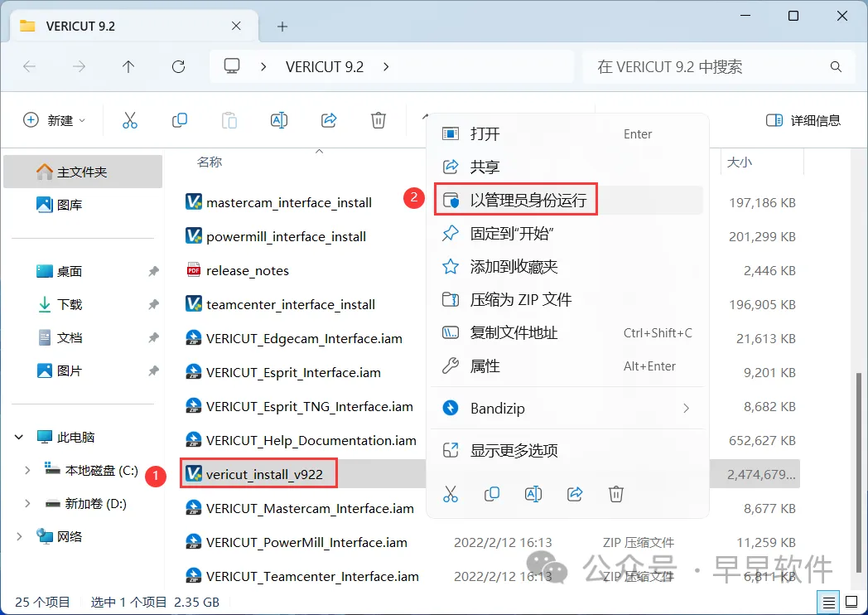
Task: Click Share icon at context menu bottom
Action: [575, 494]
